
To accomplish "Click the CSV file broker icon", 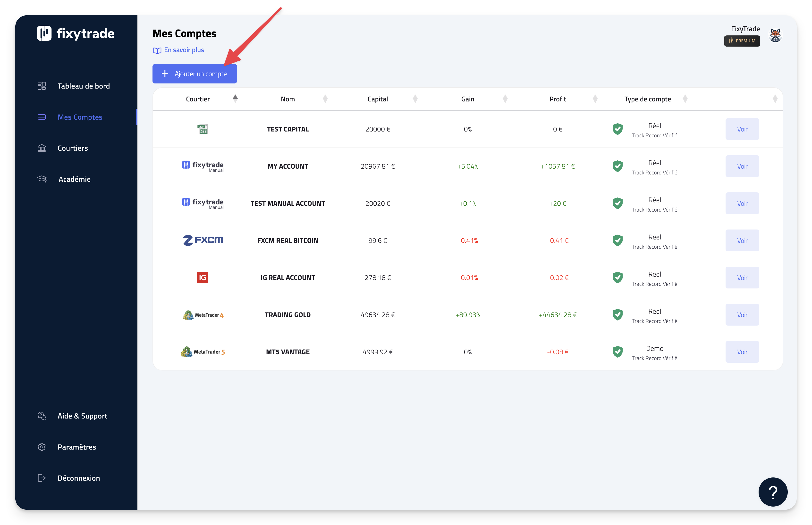I will pyautogui.click(x=203, y=129).
